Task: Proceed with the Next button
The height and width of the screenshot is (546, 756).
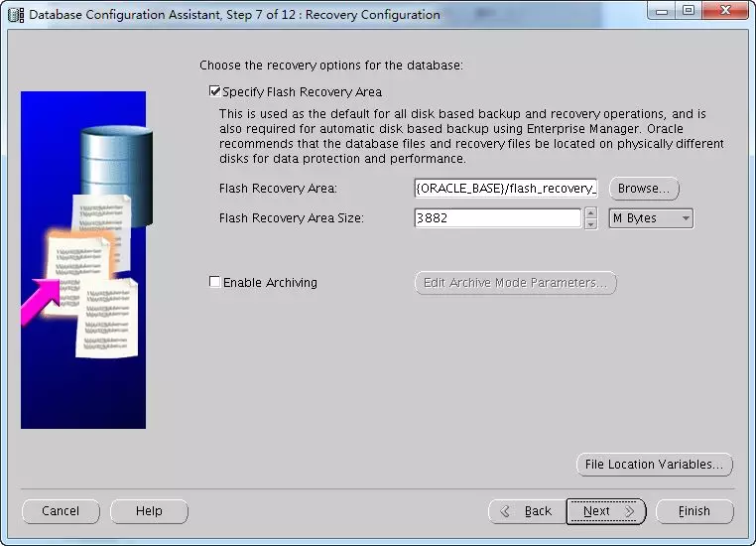Action: [606, 511]
